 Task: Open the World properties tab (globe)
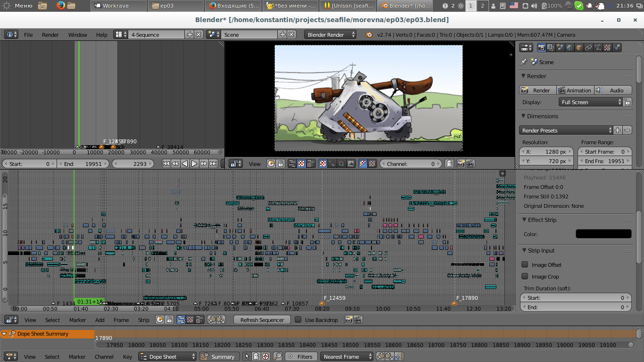tap(569, 48)
